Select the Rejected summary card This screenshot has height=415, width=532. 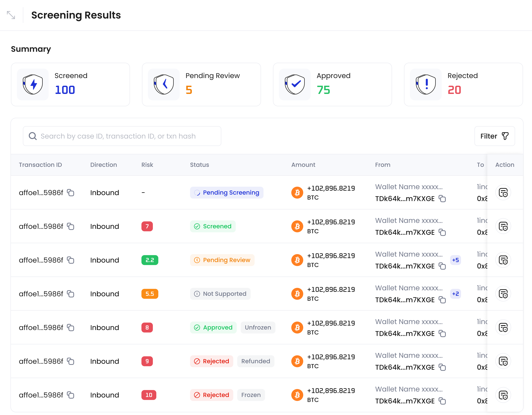point(463,84)
